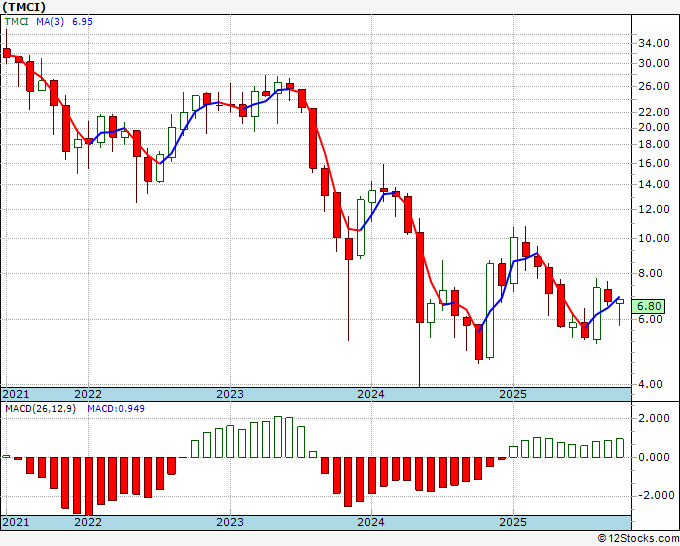Click the 10.00 price axis label

coord(654,239)
